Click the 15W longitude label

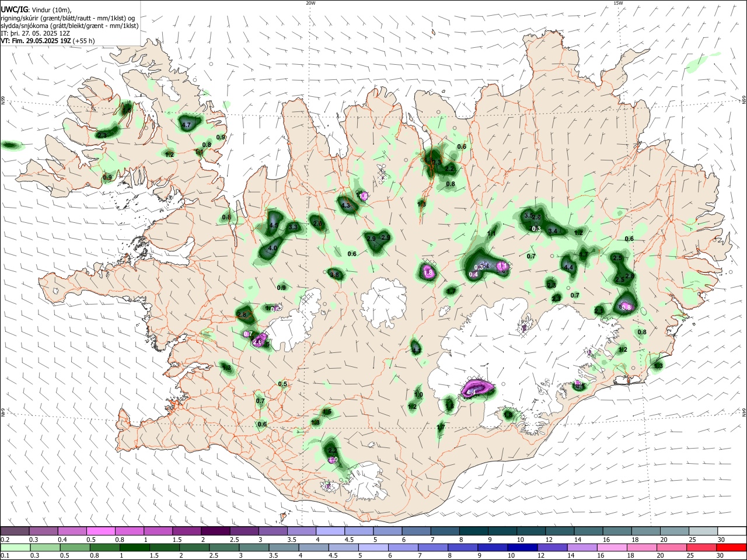coord(618,3)
